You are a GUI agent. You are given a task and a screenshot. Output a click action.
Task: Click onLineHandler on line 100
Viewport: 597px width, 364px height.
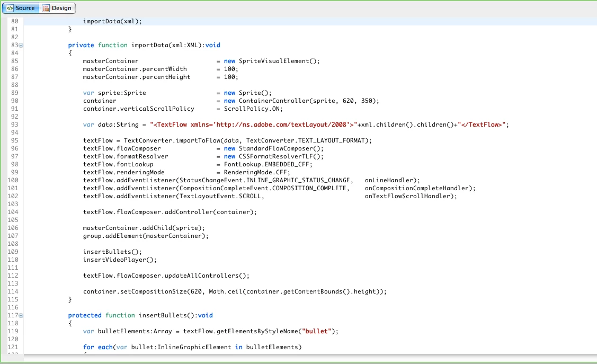pos(389,180)
